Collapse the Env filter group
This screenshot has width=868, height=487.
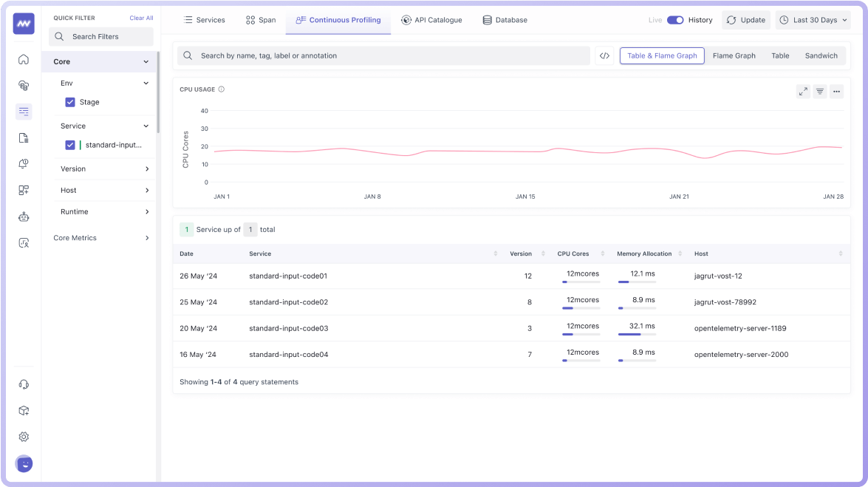click(x=146, y=83)
